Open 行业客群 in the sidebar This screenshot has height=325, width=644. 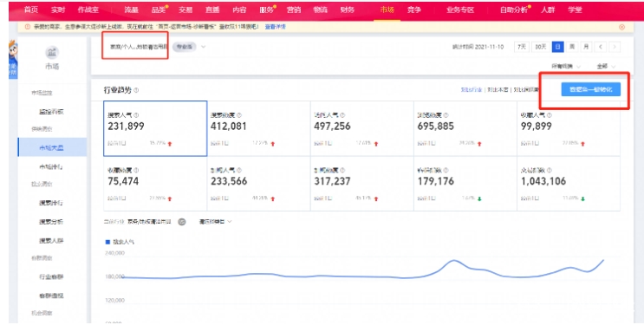pos(51,277)
